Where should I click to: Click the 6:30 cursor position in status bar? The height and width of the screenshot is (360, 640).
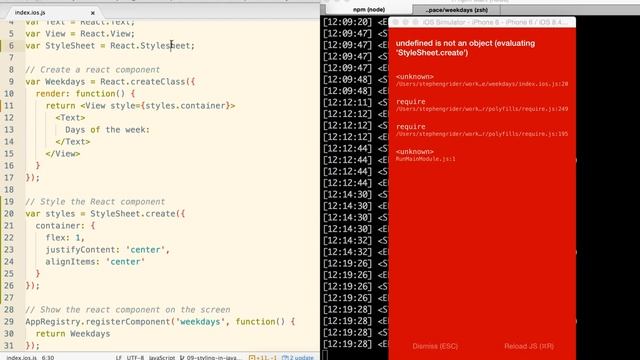(47, 357)
